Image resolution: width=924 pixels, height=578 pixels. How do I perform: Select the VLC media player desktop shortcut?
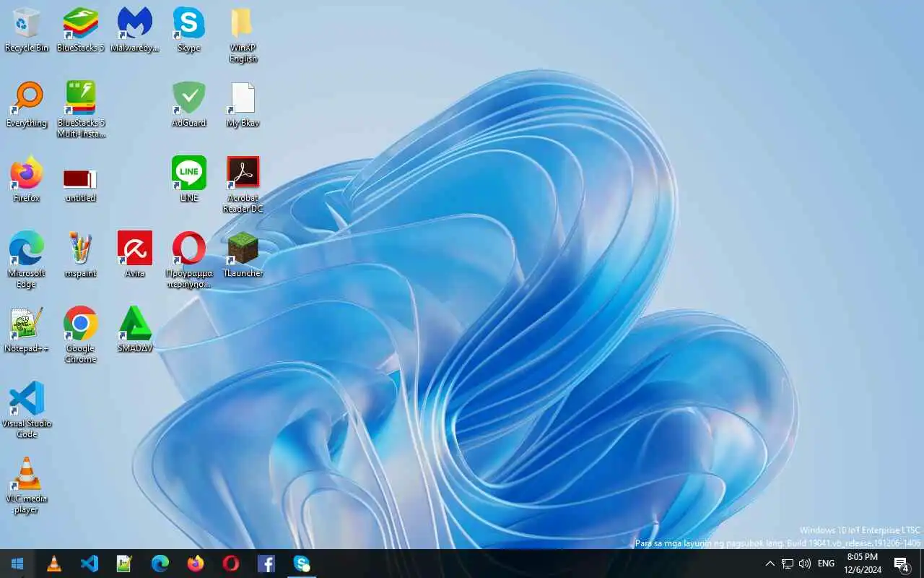click(x=27, y=486)
